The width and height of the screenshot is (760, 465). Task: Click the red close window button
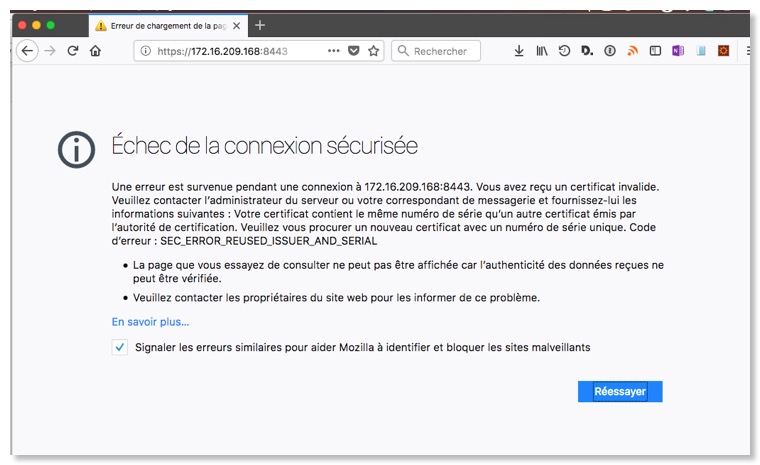point(22,25)
